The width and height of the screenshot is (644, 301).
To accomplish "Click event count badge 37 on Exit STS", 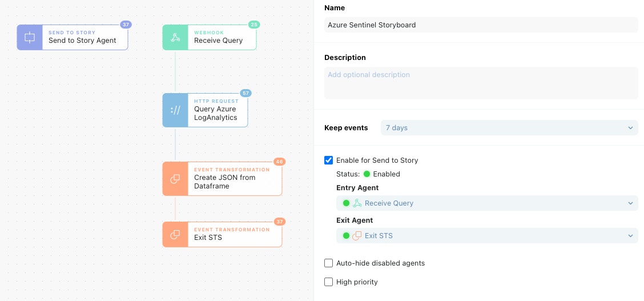I will coord(279,222).
